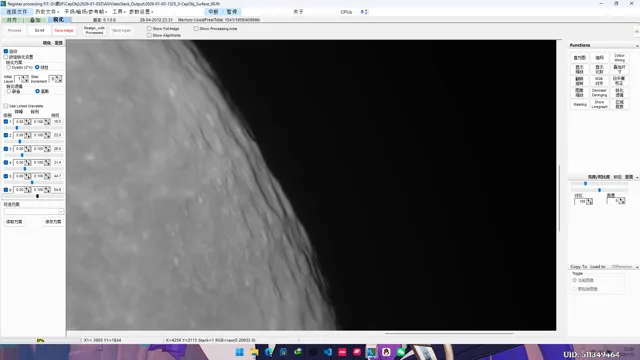Toggle wavelet layer 1 checkbox
This screenshot has width=640, height=360.
pos(6,122)
